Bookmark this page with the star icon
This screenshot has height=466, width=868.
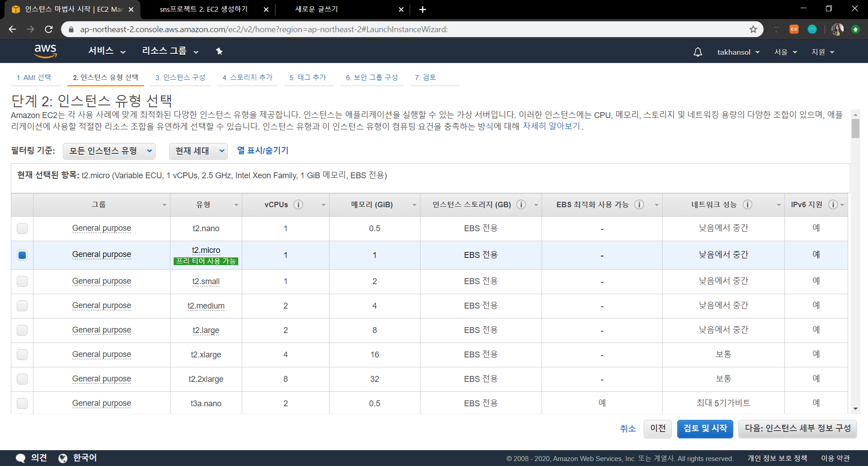coord(753,29)
